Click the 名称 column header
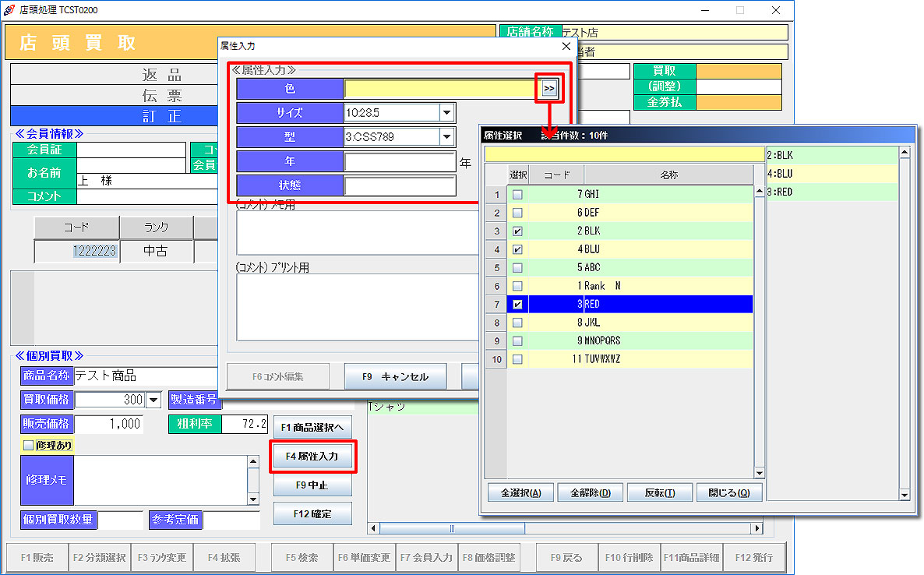924x575 pixels. coord(668,175)
